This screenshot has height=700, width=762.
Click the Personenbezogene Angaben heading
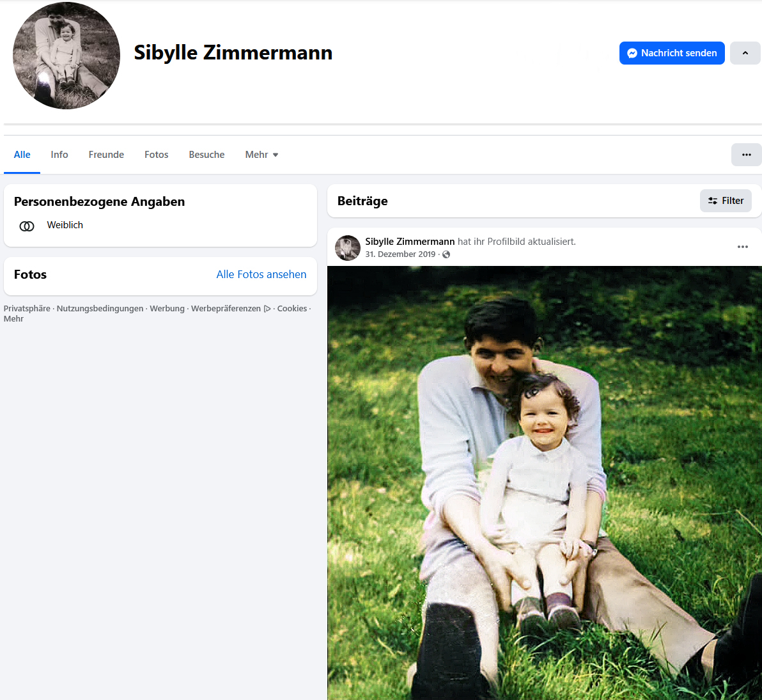click(99, 201)
